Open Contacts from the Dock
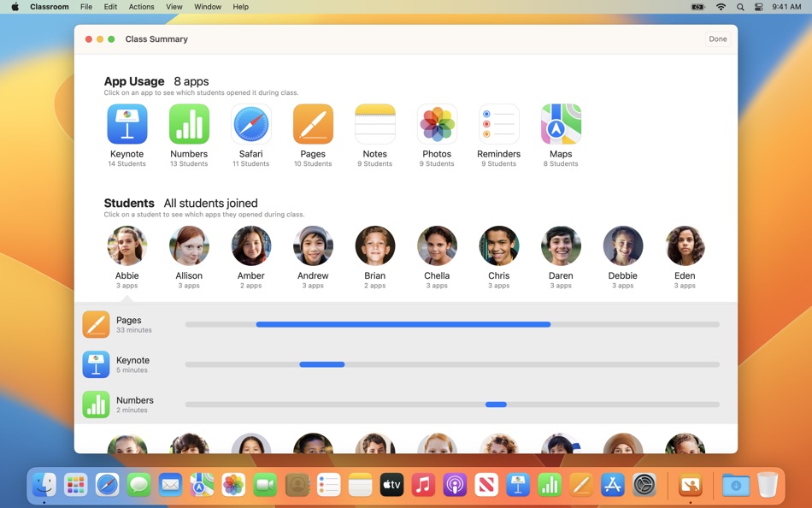The image size is (812, 508). click(x=297, y=485)
